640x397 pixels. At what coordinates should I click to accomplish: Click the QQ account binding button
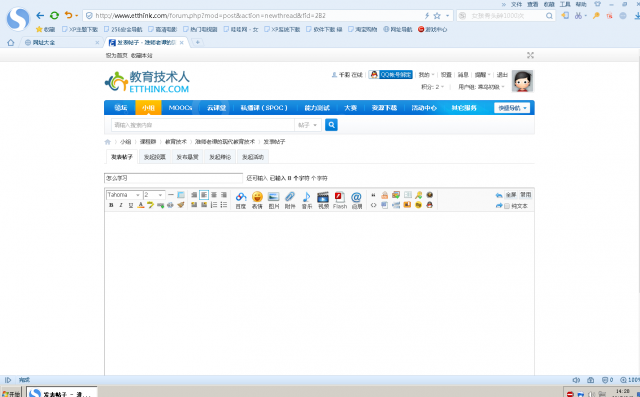pos(391,75)
